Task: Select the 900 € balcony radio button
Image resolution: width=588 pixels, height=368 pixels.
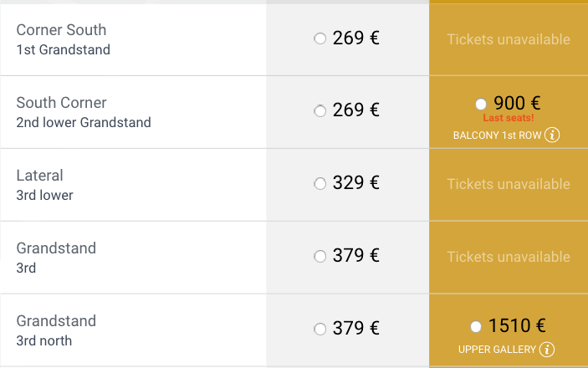Action: (480, 104)
